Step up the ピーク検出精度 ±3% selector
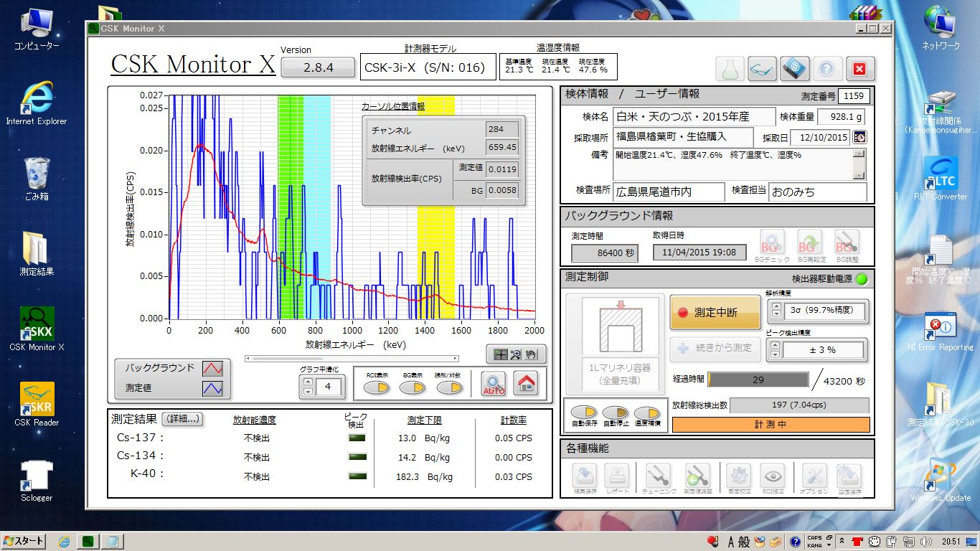Viewport: 980px width, 551px height. coord(776,345)
